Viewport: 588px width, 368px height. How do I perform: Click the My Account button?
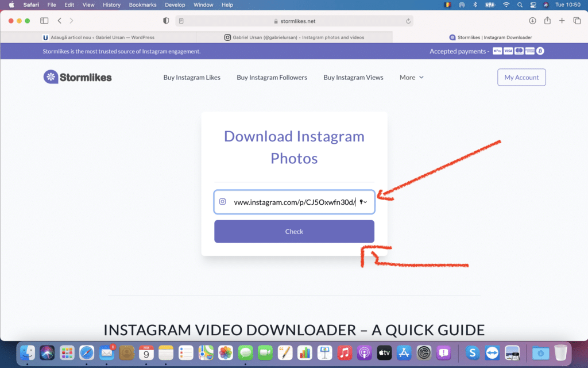click(x=521, y=78)
